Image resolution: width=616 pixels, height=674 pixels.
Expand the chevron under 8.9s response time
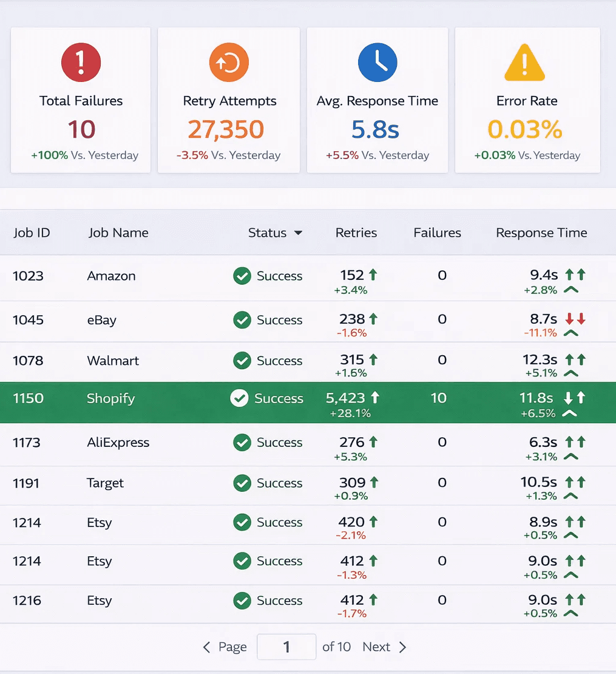click(571, 535)
